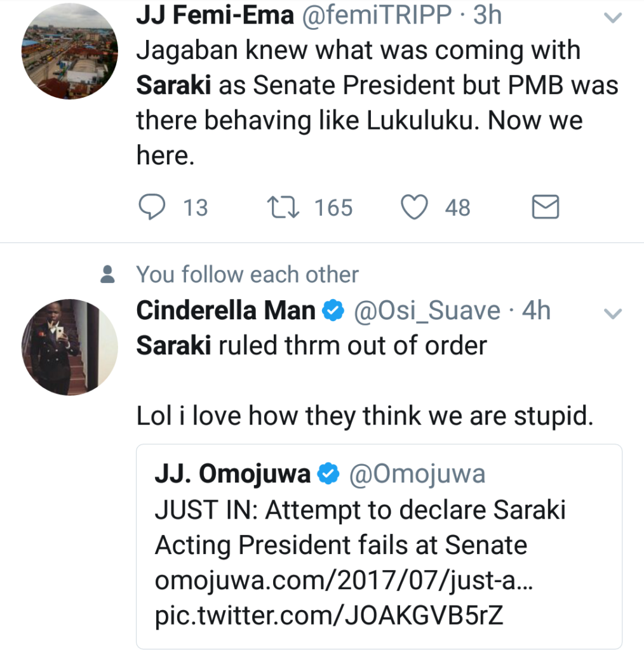Open JJ Femi-Ema's profile picture
Image resolution: width=644 pixels, height=650 pixels.
(x=70, y=51)
